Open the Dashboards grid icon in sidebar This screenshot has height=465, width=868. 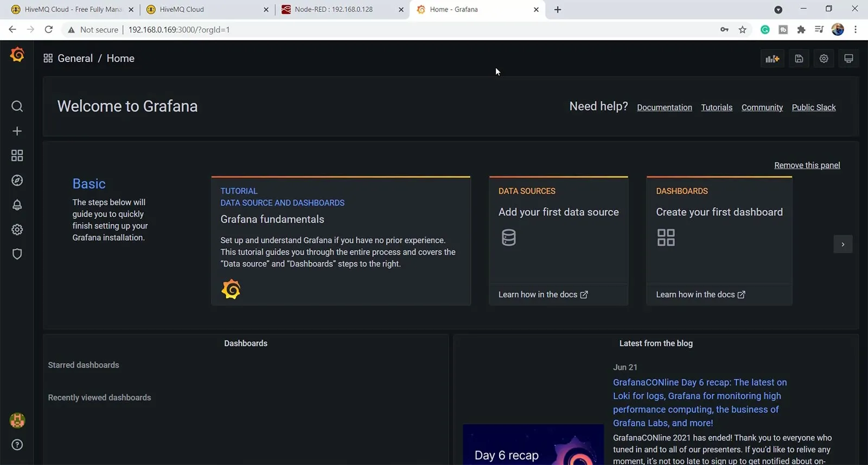coord(17,156)
